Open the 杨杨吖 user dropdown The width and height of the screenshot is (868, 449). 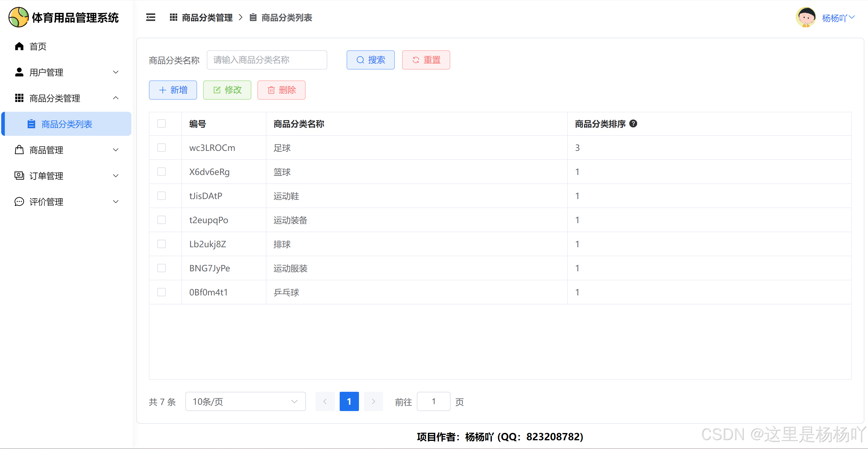click(x=838, y=17)
